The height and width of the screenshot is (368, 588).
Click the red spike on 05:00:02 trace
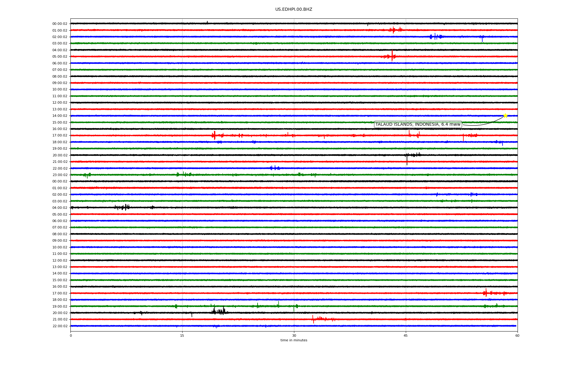tap(392, 56)
